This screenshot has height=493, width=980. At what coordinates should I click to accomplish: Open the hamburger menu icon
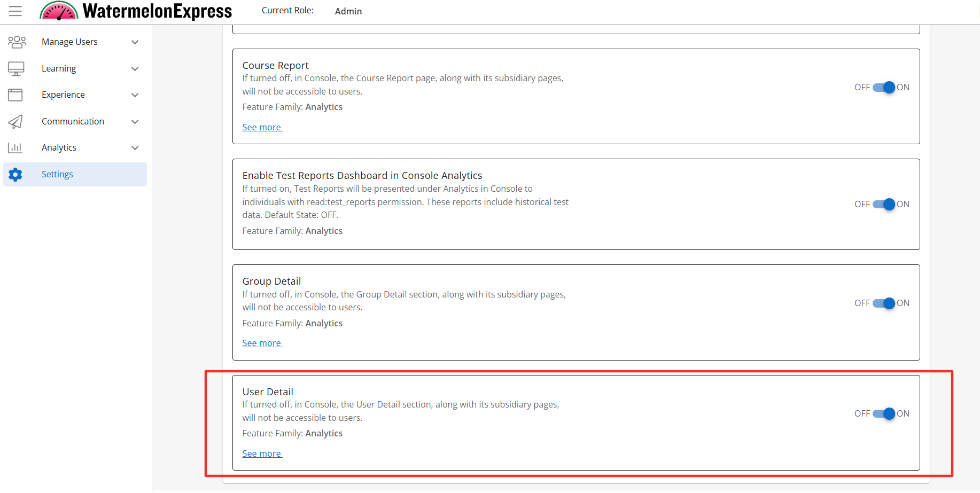click(x=15, y=11)
